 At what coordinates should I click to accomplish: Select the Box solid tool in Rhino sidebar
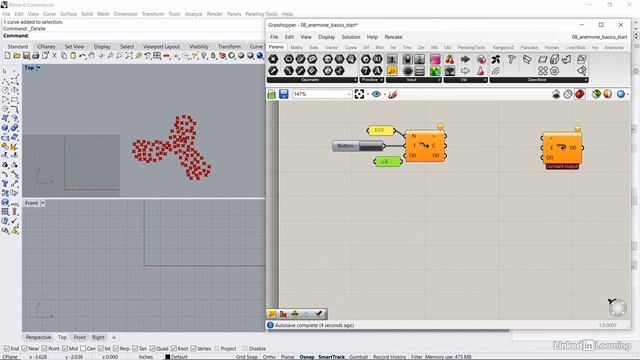click(5, 128)
